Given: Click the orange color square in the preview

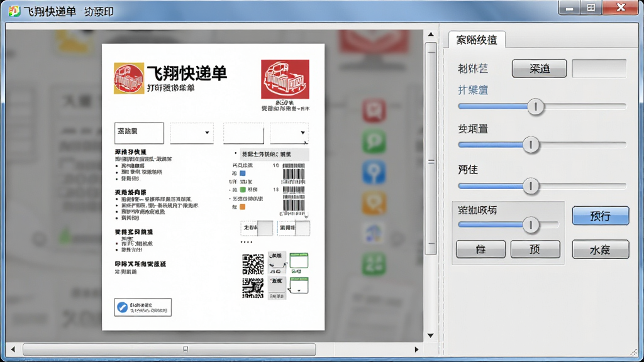Looking at the screenshot, I should (243, 207).
